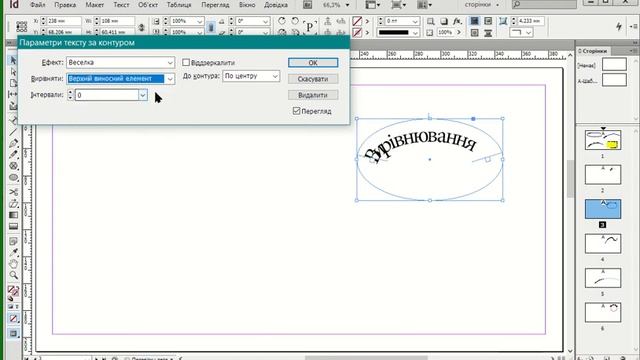
Task: Select the Zoom tool
Action: (13, 275)
